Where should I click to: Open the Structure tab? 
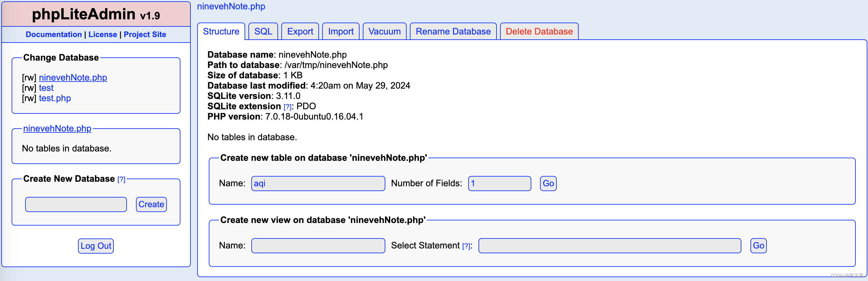click(221, 31)
